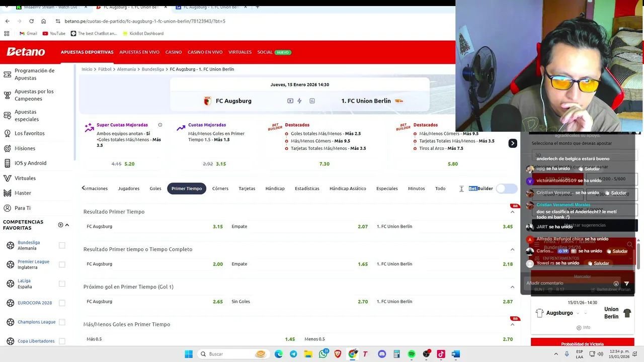The image size is (644, 362).
Task: Switch to the Córners tab
Action: coord(220,189)
